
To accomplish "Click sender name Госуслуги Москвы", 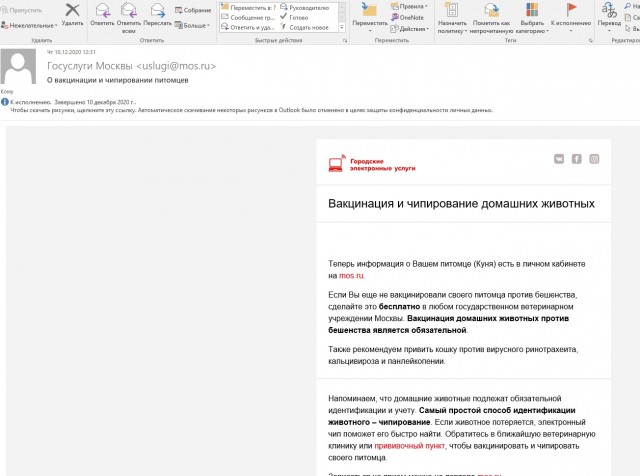I will pos(90,66).
